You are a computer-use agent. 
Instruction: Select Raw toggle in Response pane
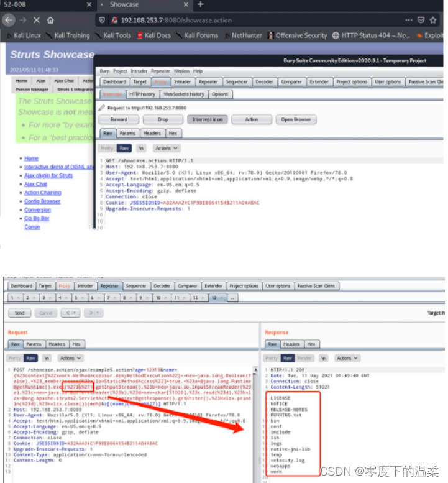click(288, 358)
